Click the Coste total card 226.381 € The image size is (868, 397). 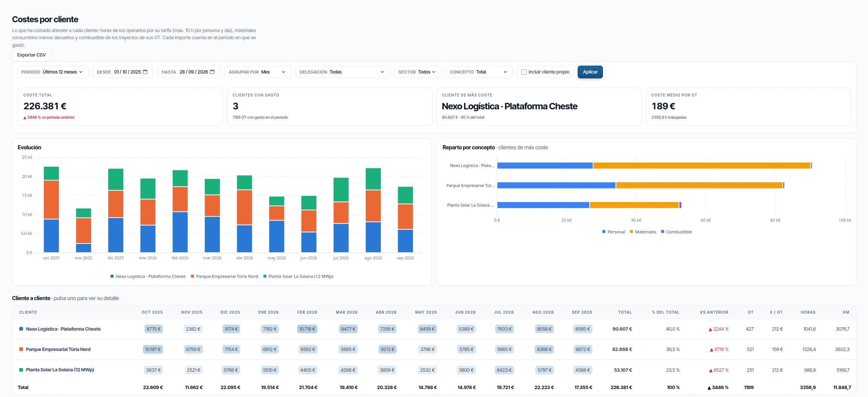[x=120, y=107]
